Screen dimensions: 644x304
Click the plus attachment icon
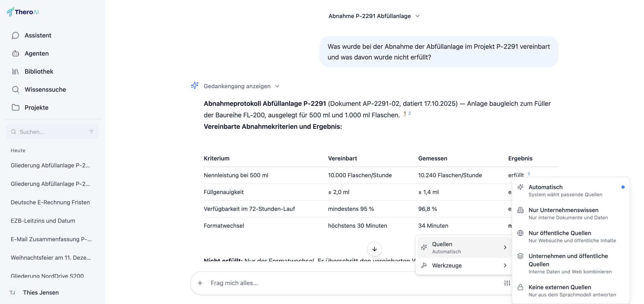(x=200, y=283)
